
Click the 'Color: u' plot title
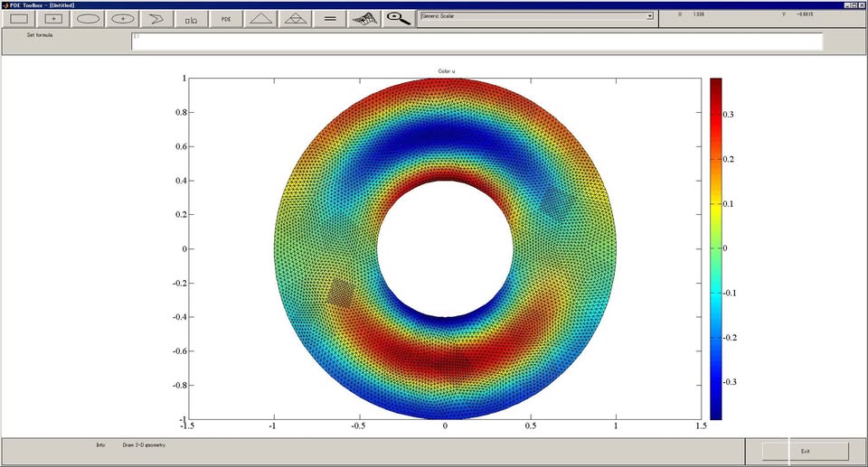point(446,71)
